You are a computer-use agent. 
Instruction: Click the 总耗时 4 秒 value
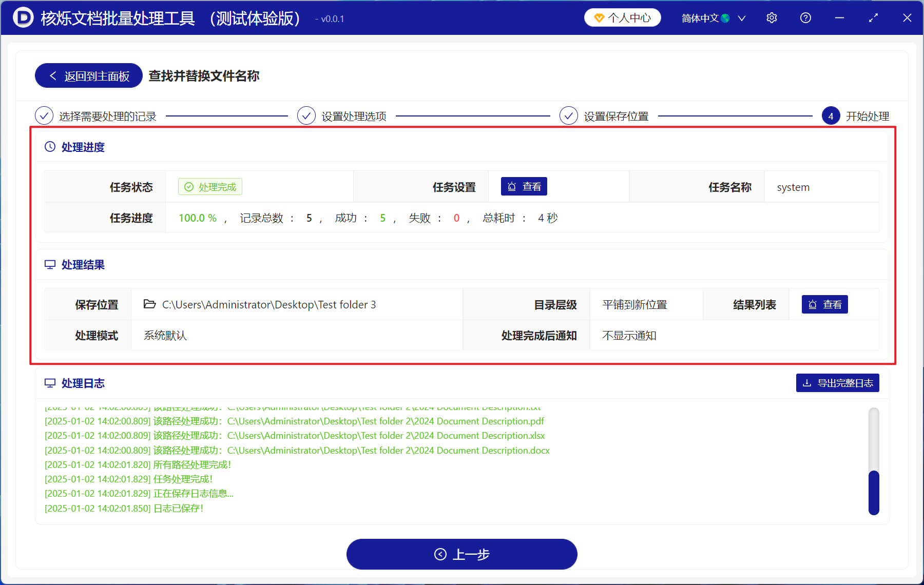coord(548,218)
